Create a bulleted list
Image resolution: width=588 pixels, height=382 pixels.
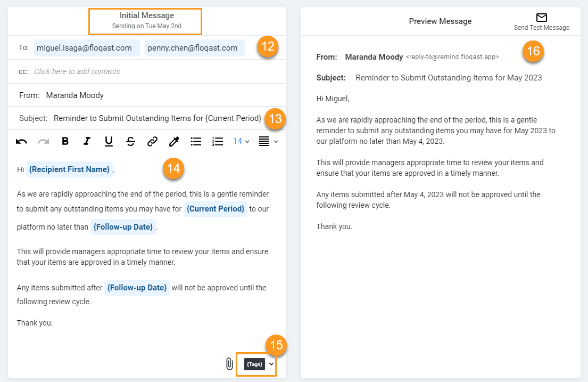pyautogui.click(x=196, y=141)
